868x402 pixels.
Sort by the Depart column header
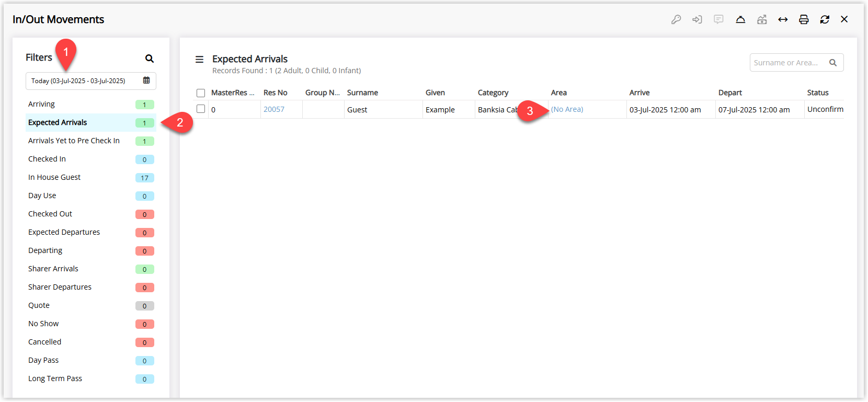730,93
